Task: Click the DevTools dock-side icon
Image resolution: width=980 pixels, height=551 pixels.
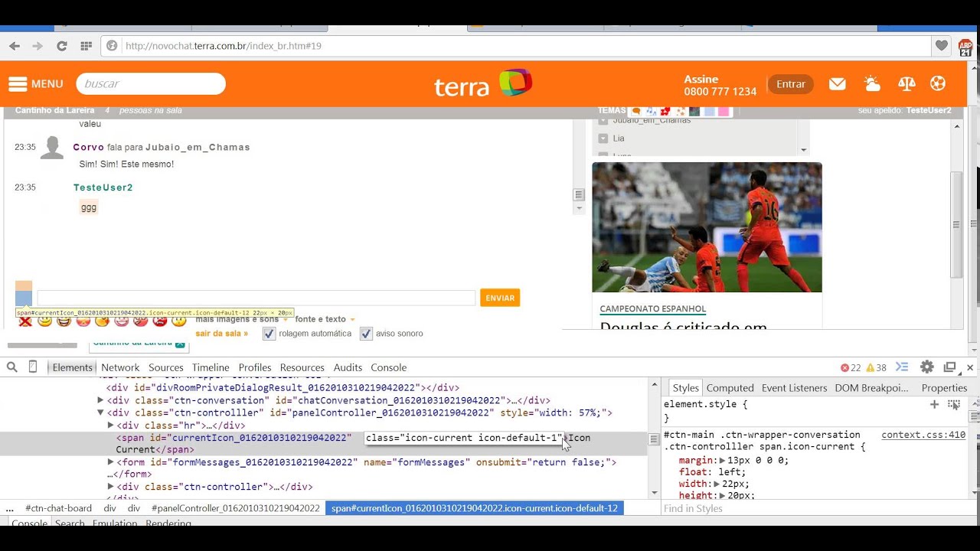Action: point(950,367)
